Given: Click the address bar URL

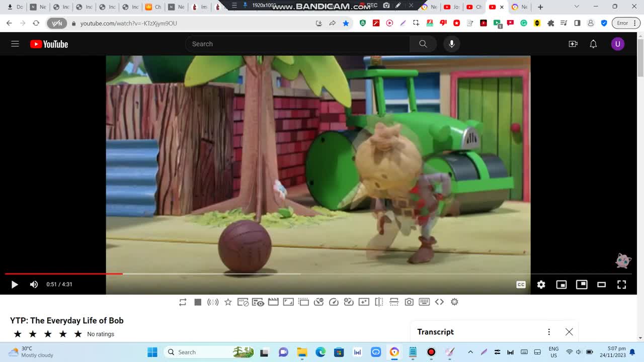Looking at the screenshot, I should [128, 23].
